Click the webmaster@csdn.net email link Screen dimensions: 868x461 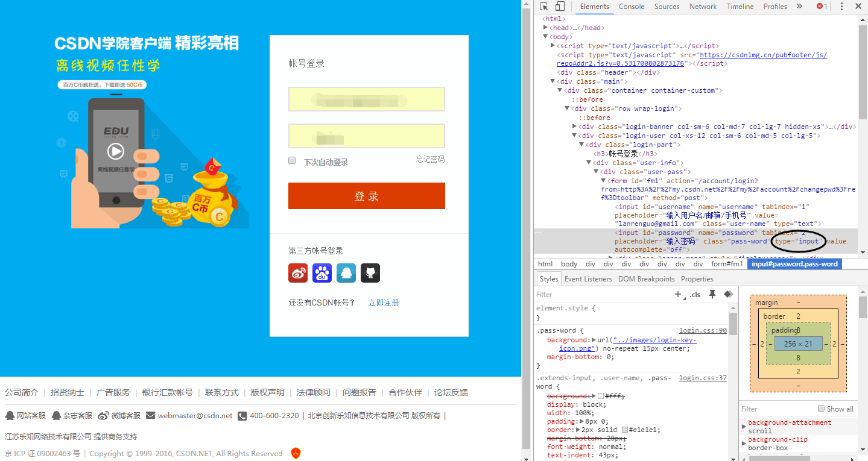point(195,416)
